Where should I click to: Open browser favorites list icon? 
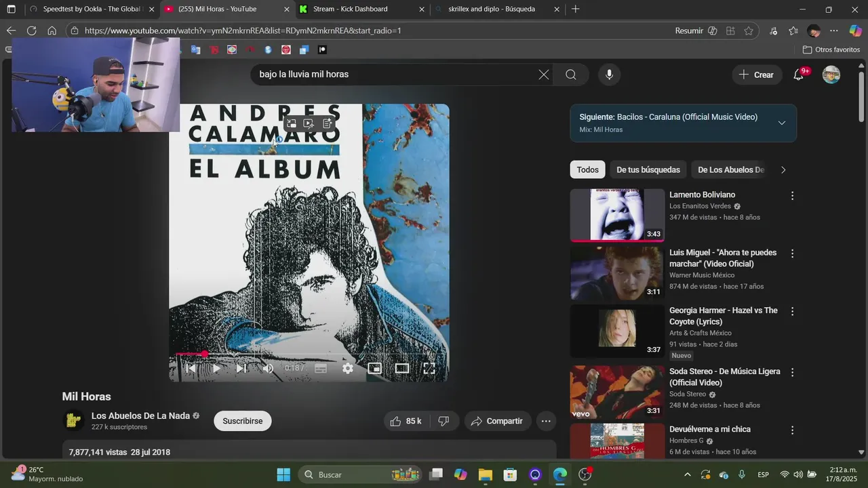tap(793, 30)
